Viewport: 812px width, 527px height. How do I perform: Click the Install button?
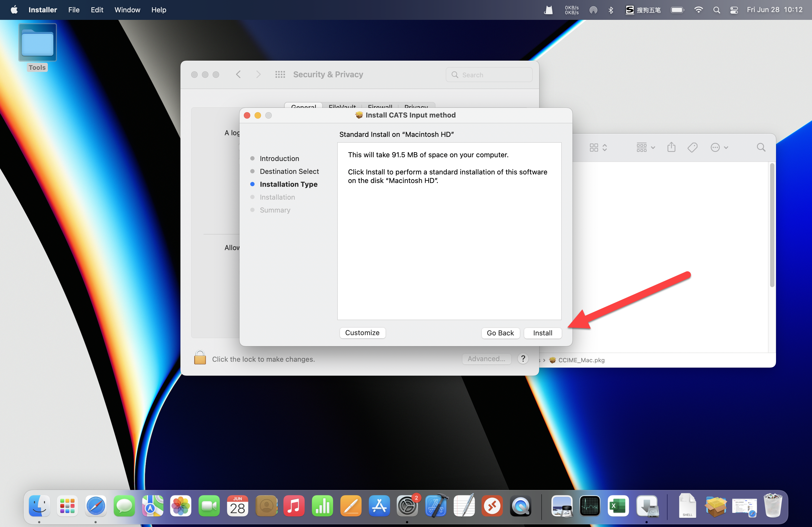pos(542,333)
